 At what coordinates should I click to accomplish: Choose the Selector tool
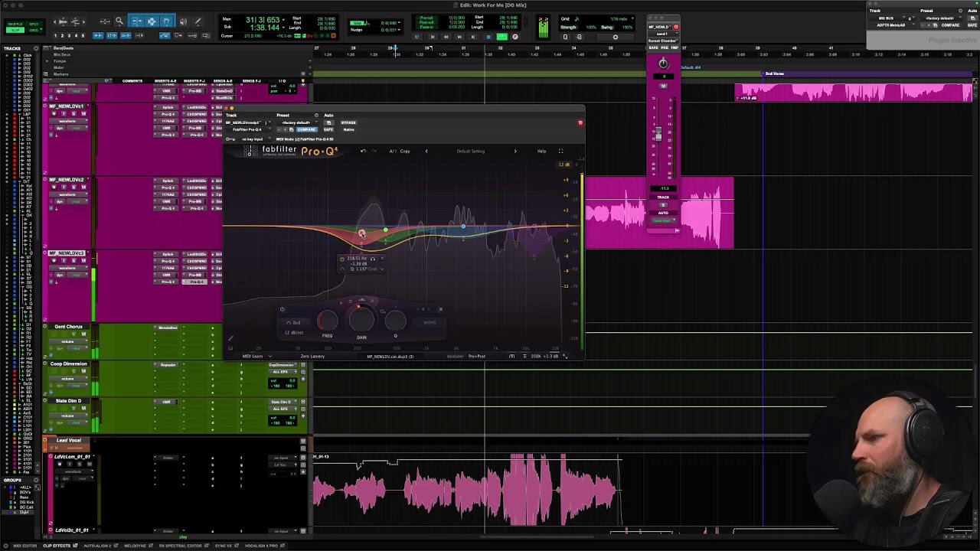point(152,21)
